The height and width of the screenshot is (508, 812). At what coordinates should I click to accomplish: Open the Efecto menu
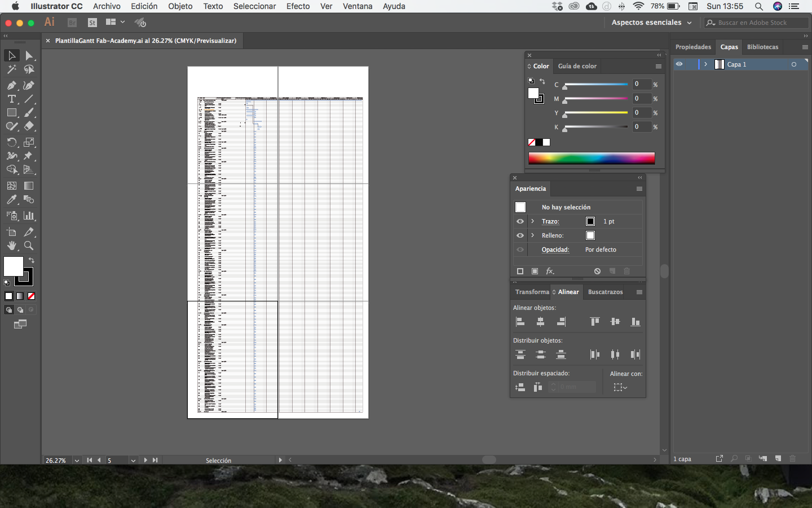(x=298, y=6)
